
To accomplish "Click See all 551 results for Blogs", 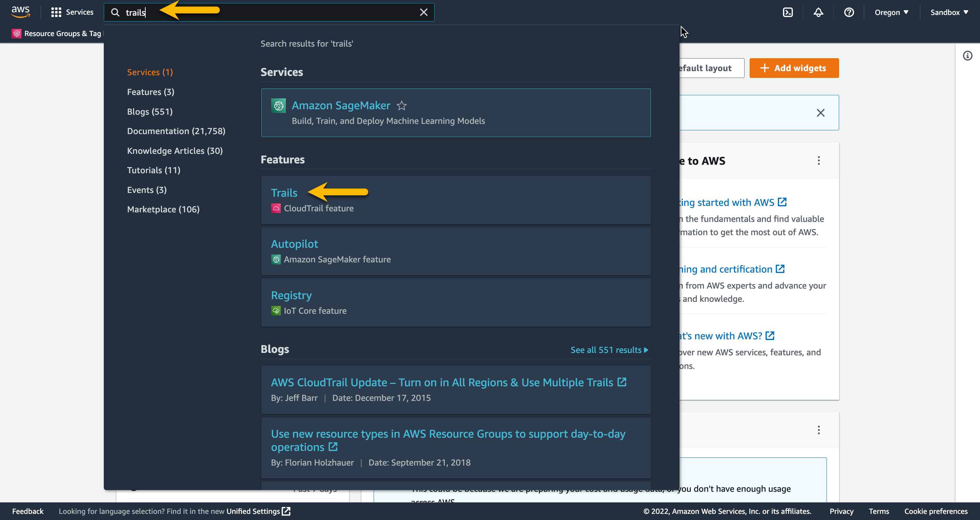I will (x=609, y=350).
